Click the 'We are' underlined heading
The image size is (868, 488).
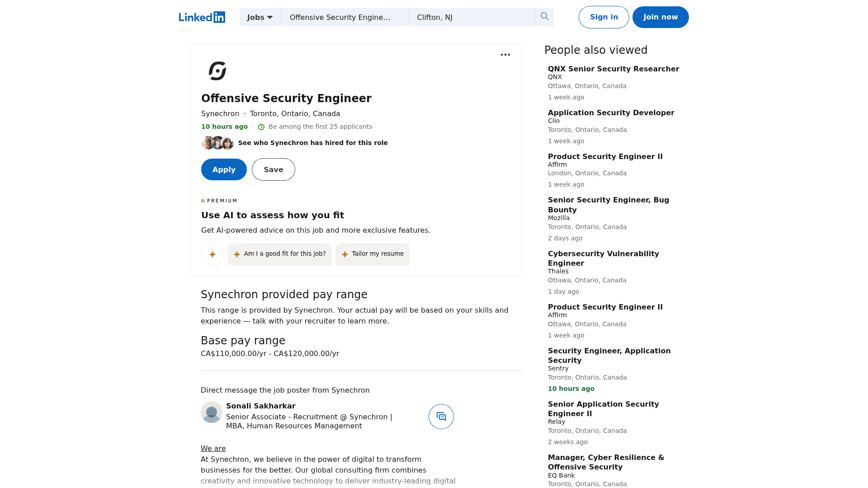[x=213, y=449]
